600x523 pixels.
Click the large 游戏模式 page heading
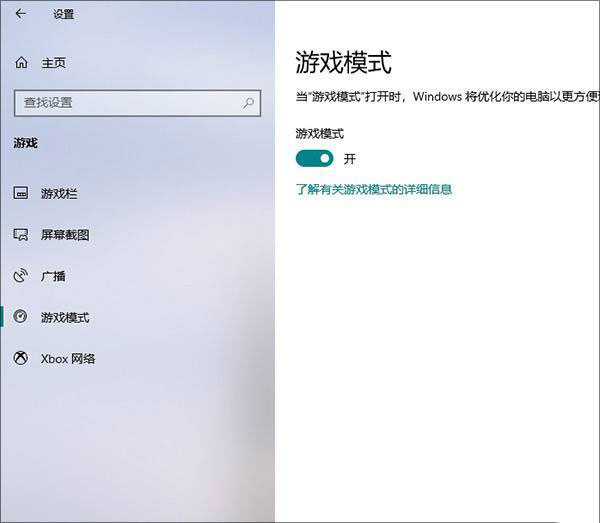(343, 62)
